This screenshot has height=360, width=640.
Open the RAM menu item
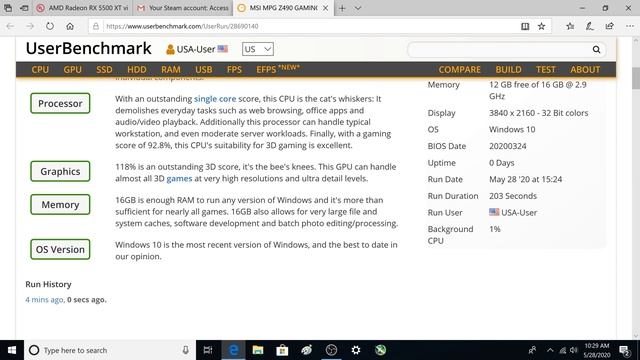click(171, 69)
